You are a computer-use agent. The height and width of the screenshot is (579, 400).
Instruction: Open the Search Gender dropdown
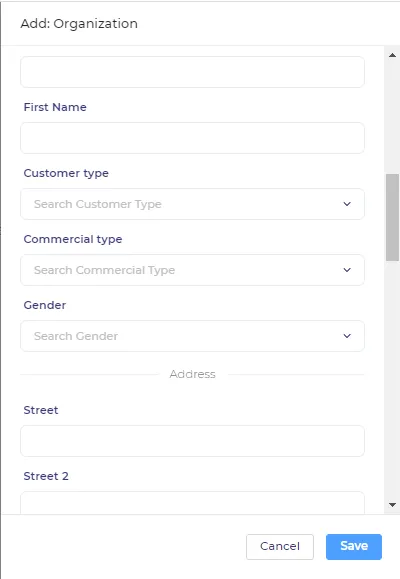192,336
